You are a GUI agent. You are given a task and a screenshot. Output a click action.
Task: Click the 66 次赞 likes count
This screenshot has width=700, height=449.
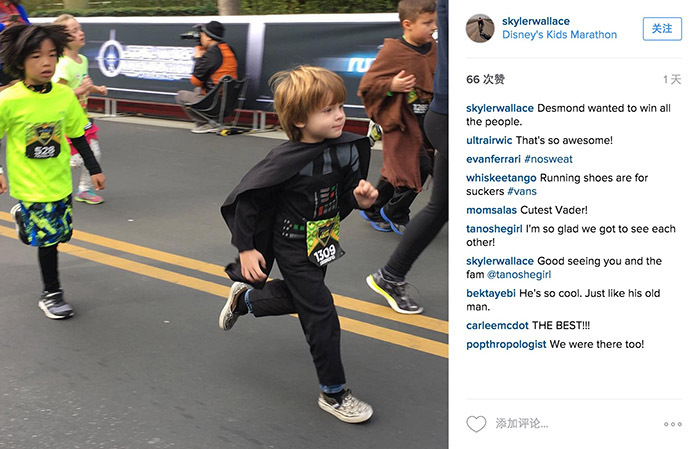coord(485,79)
